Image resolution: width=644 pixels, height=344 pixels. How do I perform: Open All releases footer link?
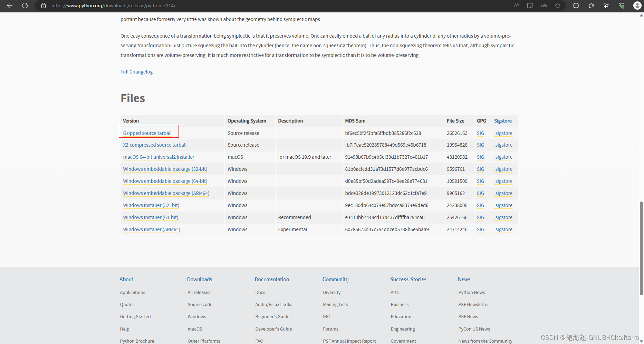tap(199, 292)
